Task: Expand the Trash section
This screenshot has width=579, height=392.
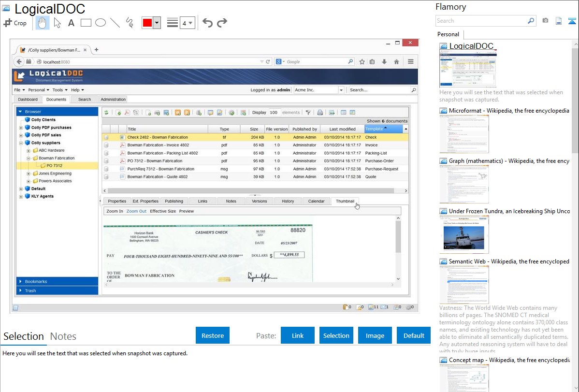Action: pos(57,291)
